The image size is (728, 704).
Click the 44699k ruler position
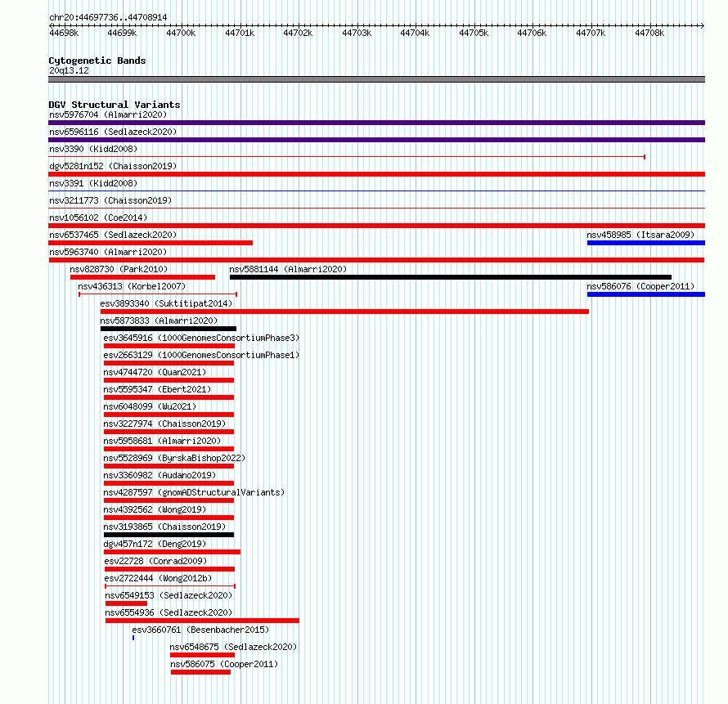coord(122,33)
